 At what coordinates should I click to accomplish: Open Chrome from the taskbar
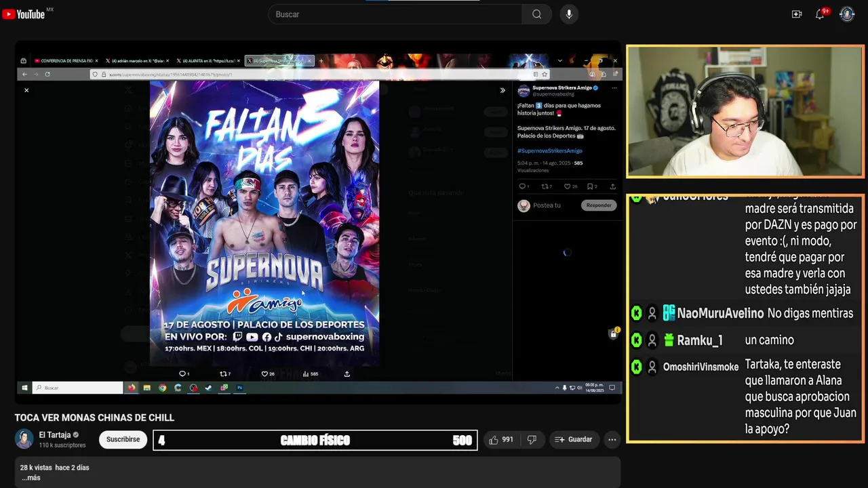pyautogui.click(x=162, y=388)
